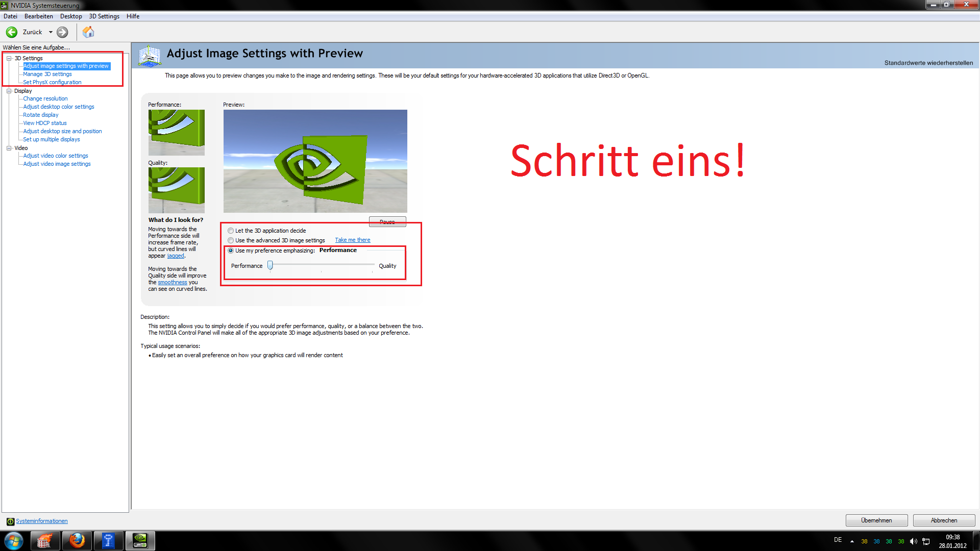This screenshot has width=980, height=551.
Task: Open Adjust desktop size and position
Action: 62,131
